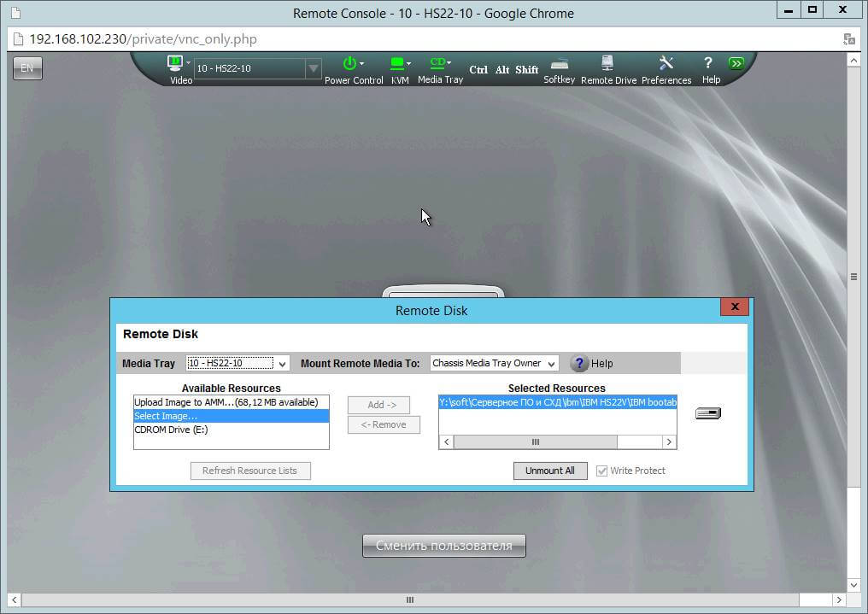
Task: Click the Unmount All button
Action: (x=549, y=471)
